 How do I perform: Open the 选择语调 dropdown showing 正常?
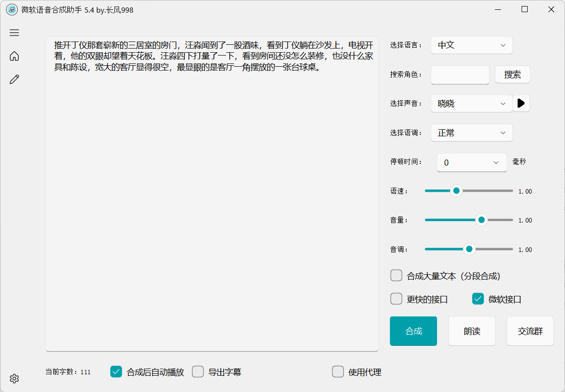point(472,133)
